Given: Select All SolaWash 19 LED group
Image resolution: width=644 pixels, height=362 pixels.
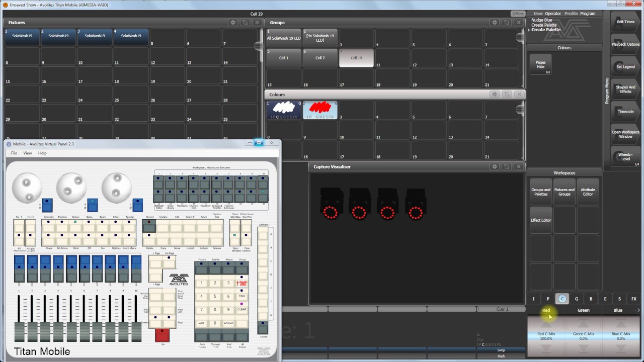Looking at the screenshot, I should [x=284, y=38].
